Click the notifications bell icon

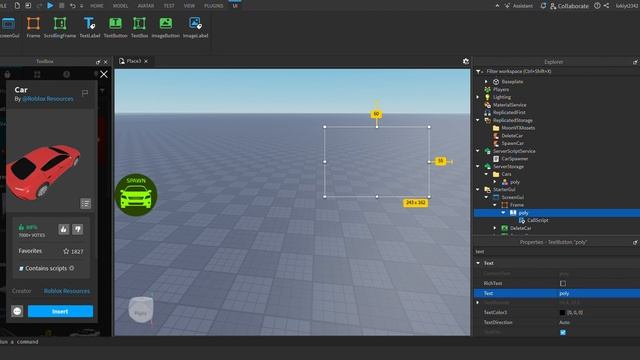coord(543,6)
